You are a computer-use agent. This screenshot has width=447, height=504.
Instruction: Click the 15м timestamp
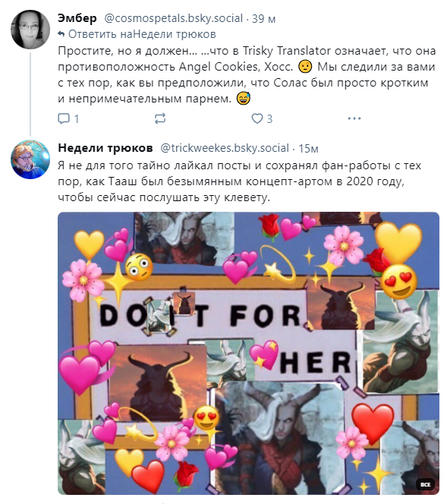308,149
